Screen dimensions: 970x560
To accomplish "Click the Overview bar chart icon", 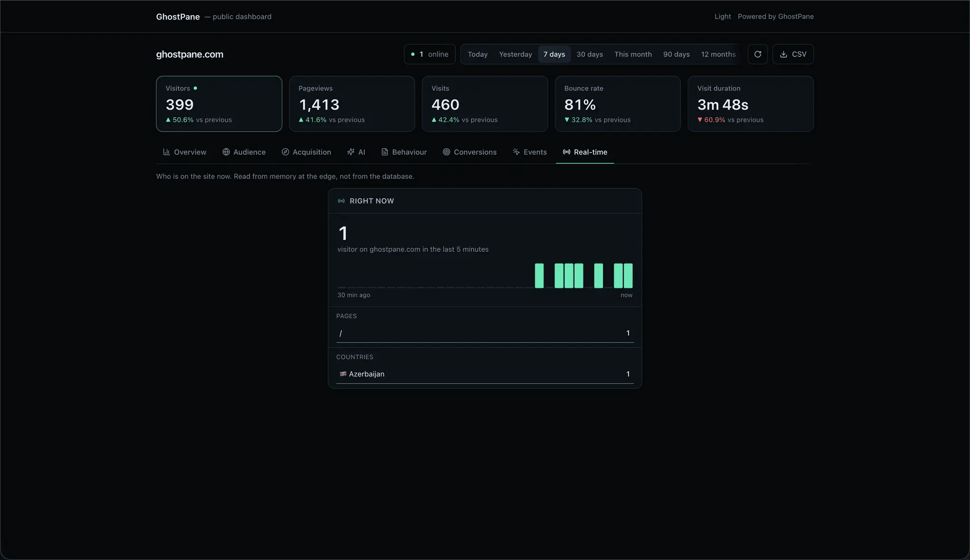I will 166,152.
